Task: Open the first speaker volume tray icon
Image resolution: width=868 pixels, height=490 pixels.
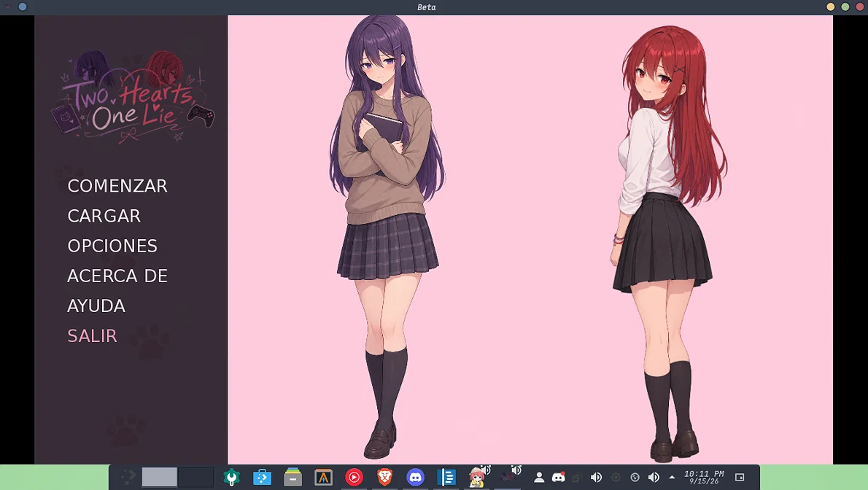Action: [x=596, y=478]
